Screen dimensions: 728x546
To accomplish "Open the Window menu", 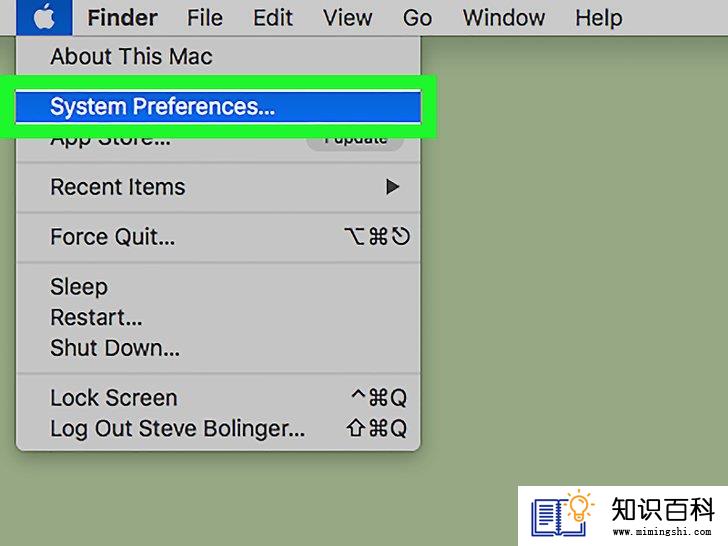I will (504, 18).
